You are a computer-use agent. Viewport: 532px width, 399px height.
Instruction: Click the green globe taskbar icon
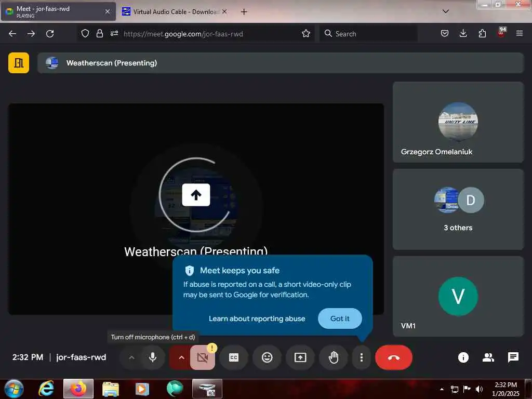coord(175,389)
